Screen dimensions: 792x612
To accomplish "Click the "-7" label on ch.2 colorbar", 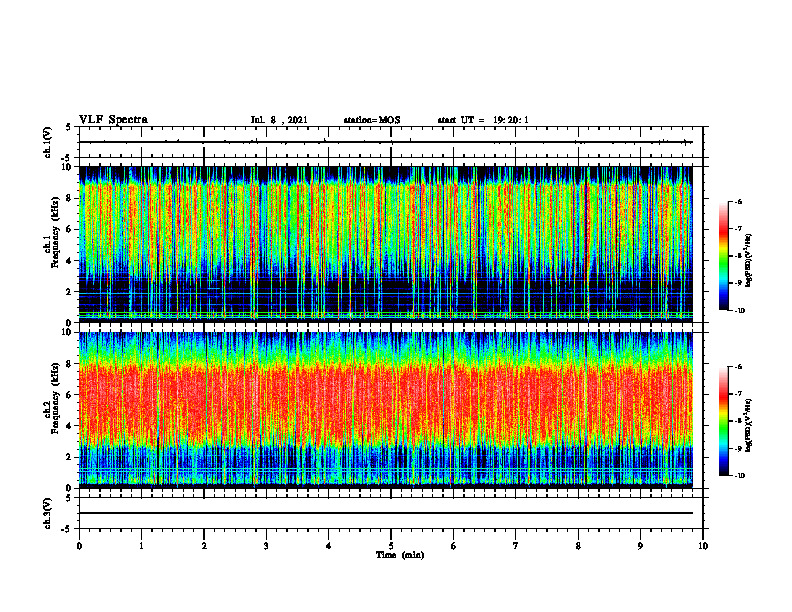I will point(738,394).
